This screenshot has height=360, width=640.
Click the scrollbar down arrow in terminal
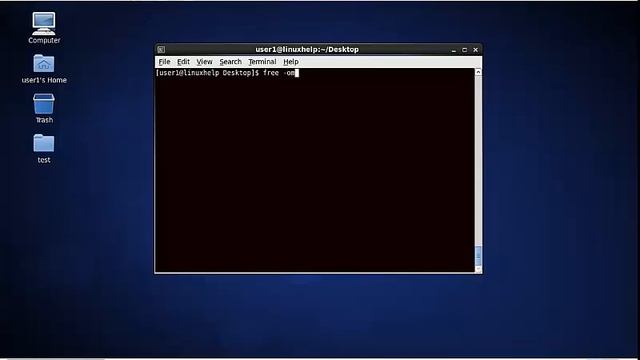point(478,269)
